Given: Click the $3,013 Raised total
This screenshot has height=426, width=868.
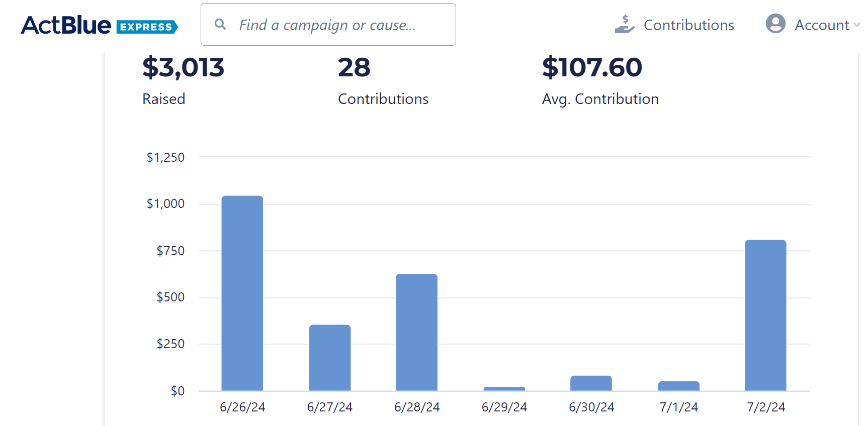Looking at the screenshot, I should (x=183, y=67).
